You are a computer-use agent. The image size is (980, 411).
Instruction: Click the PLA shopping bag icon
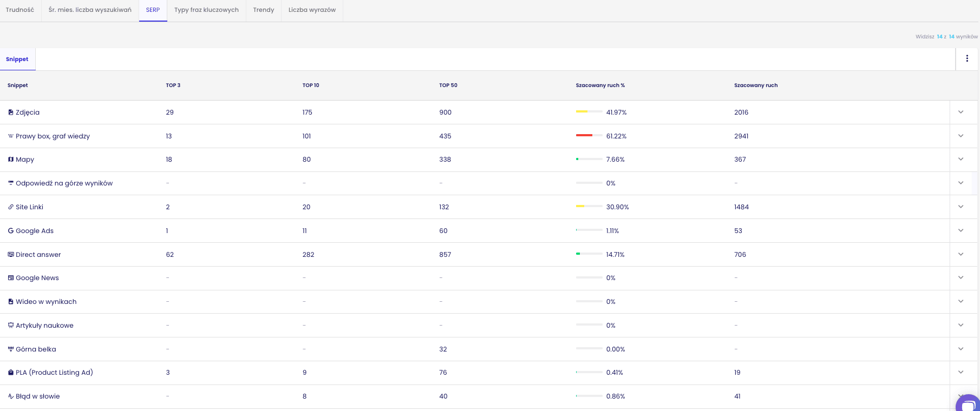point(11,373)
